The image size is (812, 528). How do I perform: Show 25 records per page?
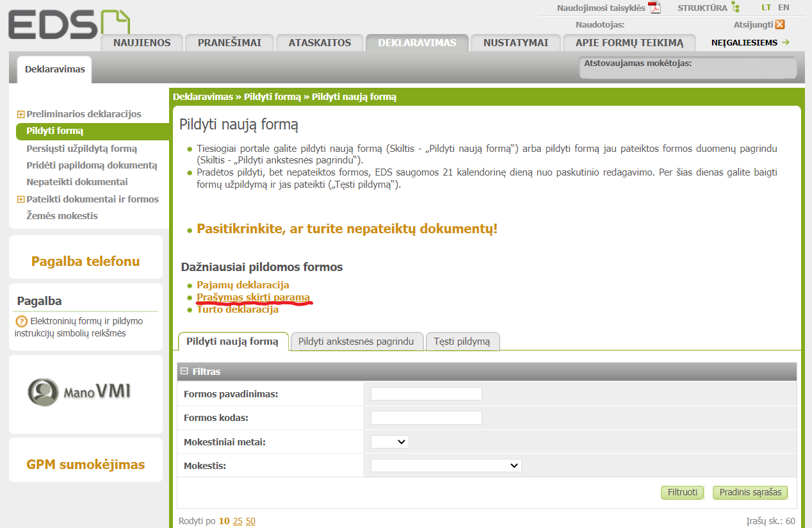pos(238,521)
